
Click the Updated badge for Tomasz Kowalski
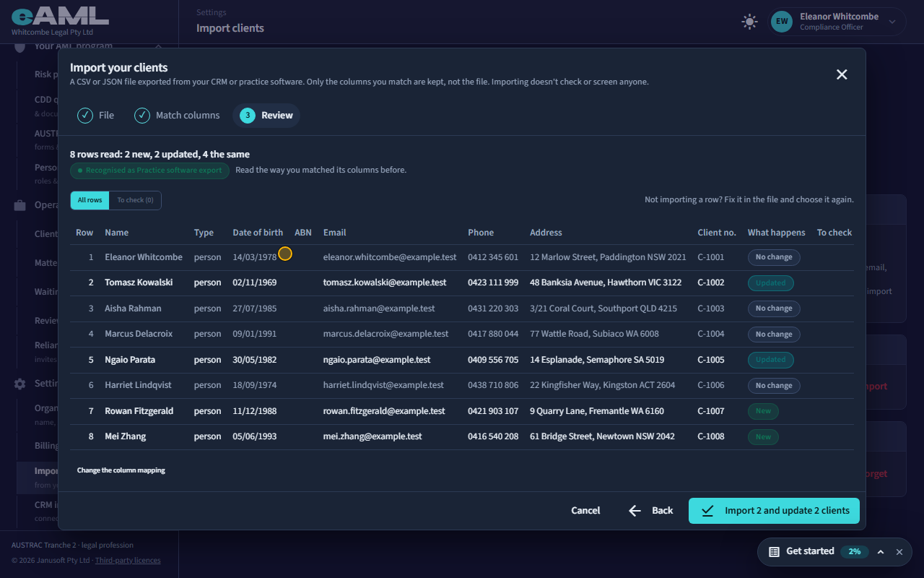coord(771,282)
